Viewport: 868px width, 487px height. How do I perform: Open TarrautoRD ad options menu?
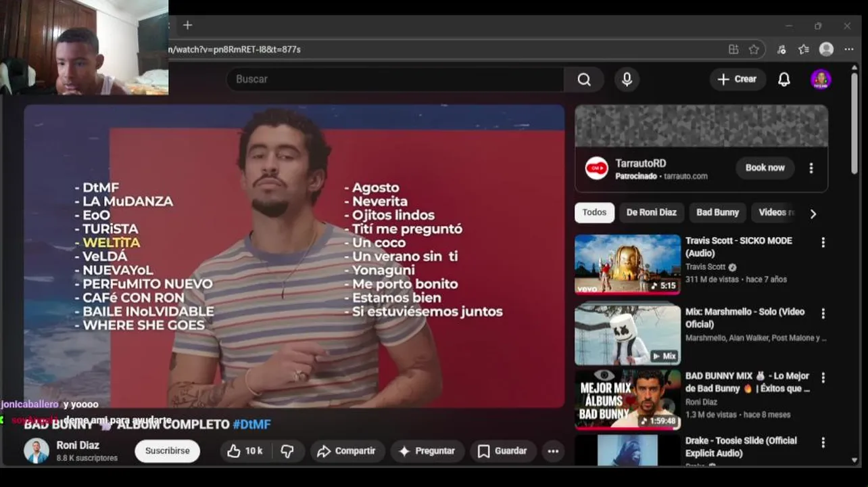[x=811, y=168]
